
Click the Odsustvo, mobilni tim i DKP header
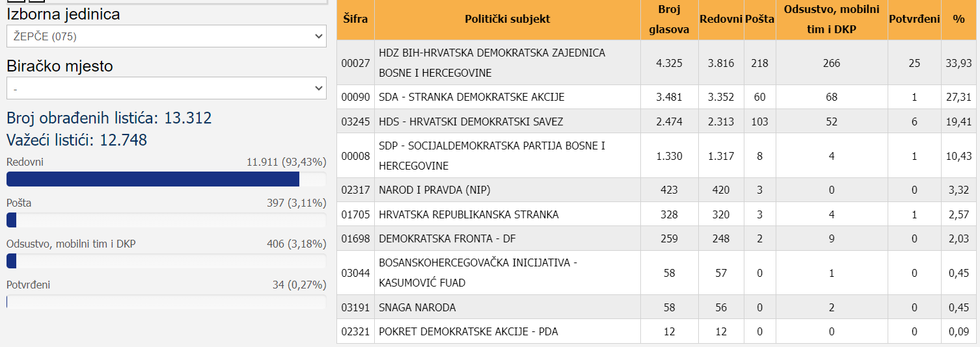[831, 19]
